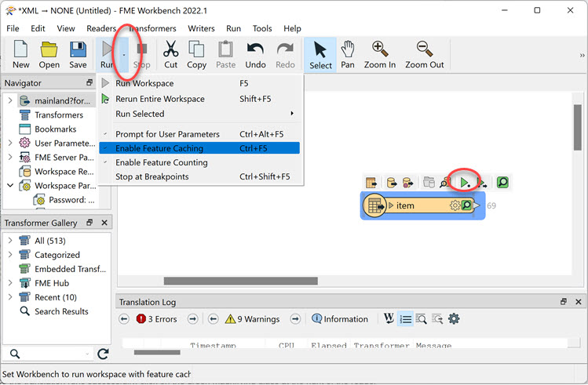Click the Translation Log horizontal scrollbar
Viewport: 588px width, 385px height.
157,352
